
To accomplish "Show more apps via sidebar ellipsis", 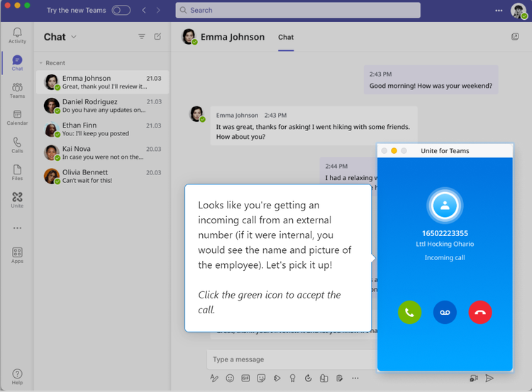I will click(x=17, y=228).
